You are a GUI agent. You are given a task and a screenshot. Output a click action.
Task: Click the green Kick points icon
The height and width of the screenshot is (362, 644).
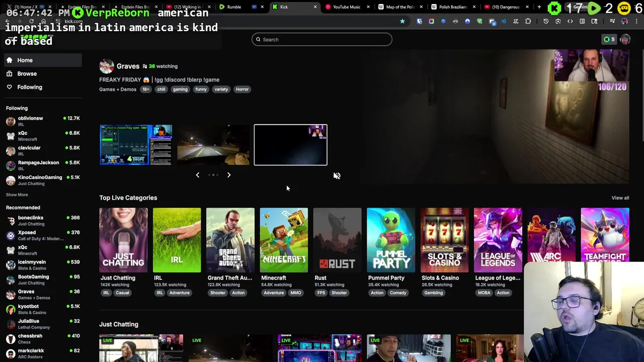click(607, 40)
